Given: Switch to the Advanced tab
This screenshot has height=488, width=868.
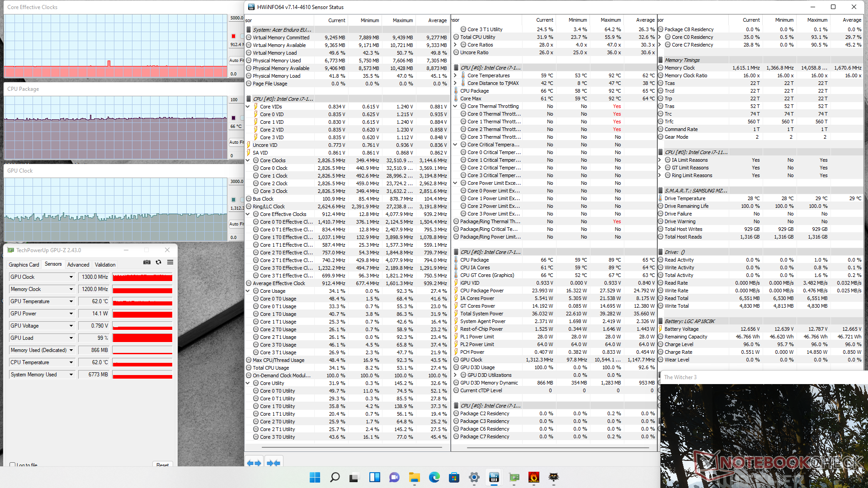Looking at the screenshot, I should (78, 265).
